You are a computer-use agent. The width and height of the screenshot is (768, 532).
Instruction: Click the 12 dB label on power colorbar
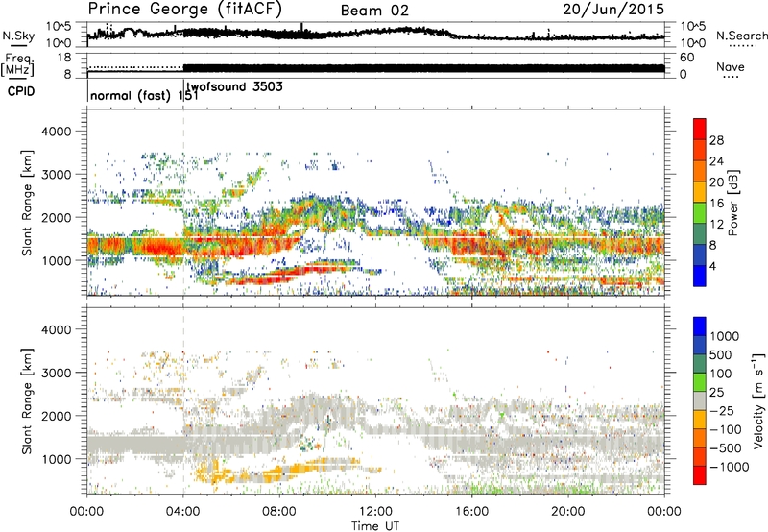pos(716,225)
